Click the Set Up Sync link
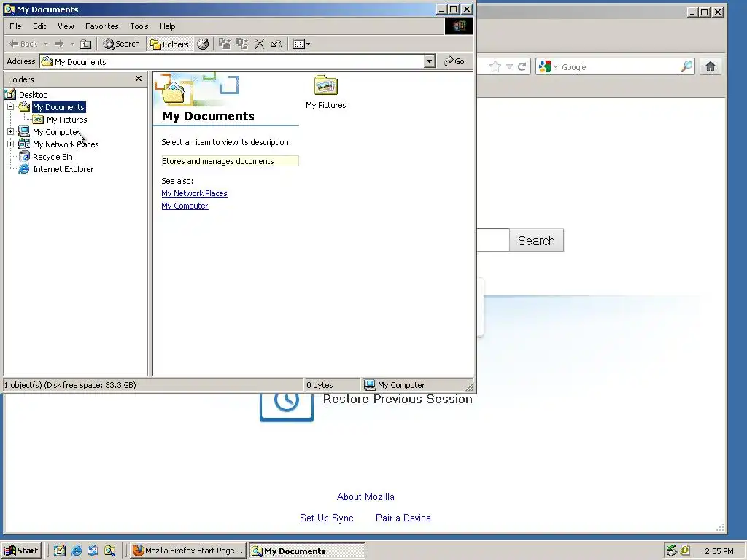Screen dimensions: 747x560 pos(326,518)
